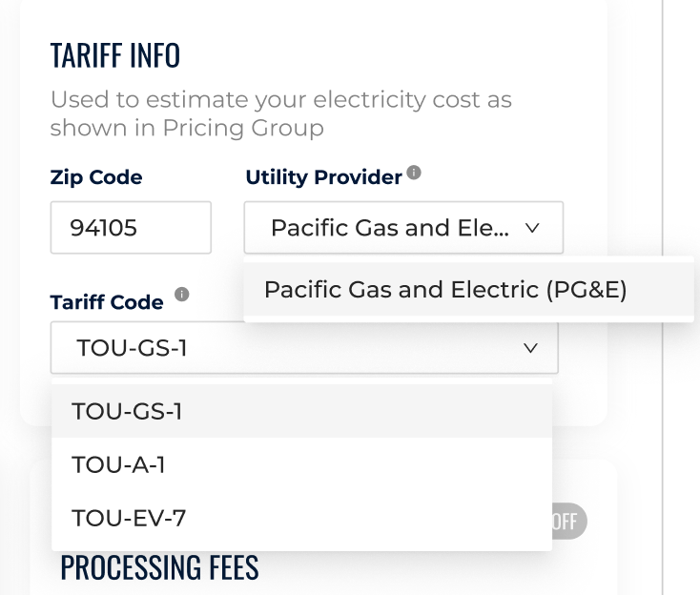Click the selected TOU-GS-1 value in the combo box
Screen dimensions: 700x595
coord(133,348)
